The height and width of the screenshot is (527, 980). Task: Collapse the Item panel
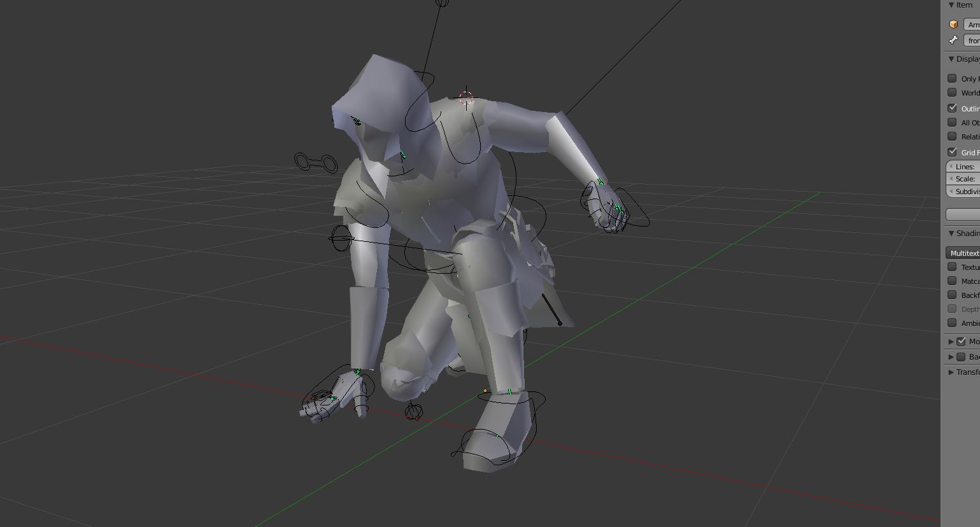(951, 5)
